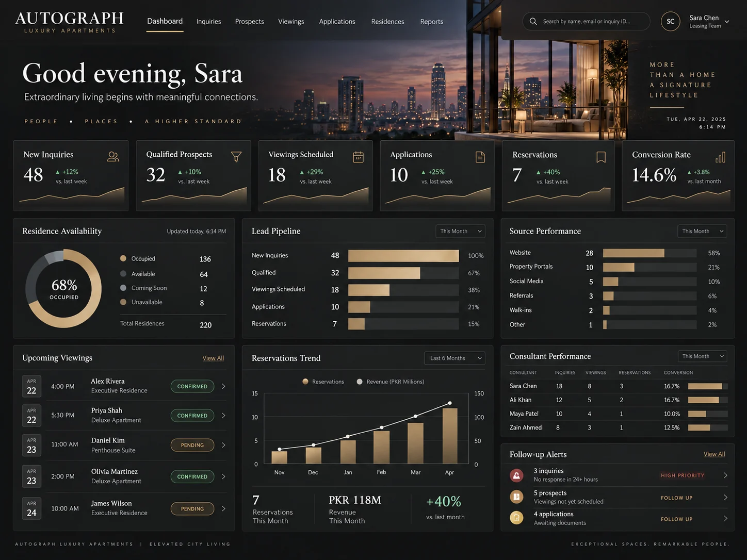Open James Wilson viewing arrow
747x560 pixels.
point(223,508)
